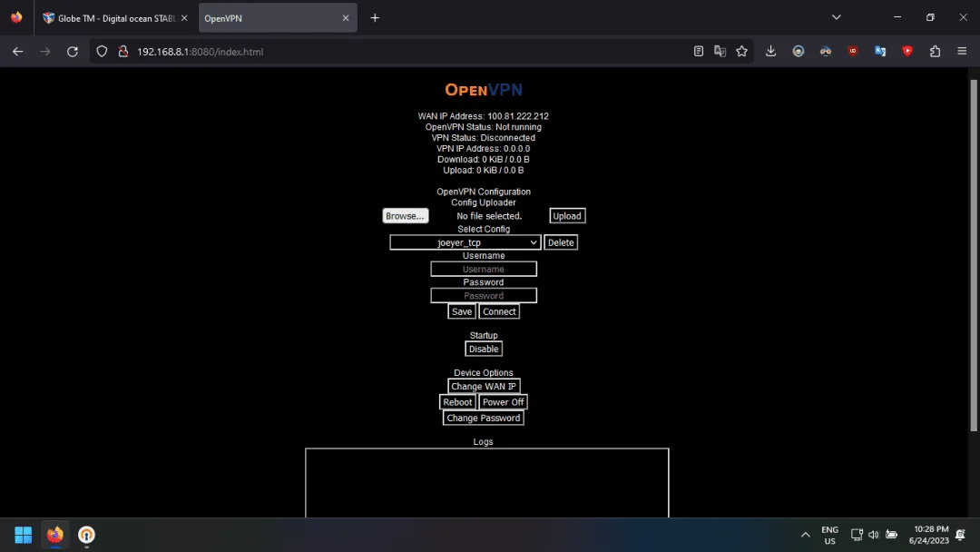Image resolution: width=980 pixels, height=552 pixels.
Task: Open the Windows Start menu
Action: pos(23,535)
